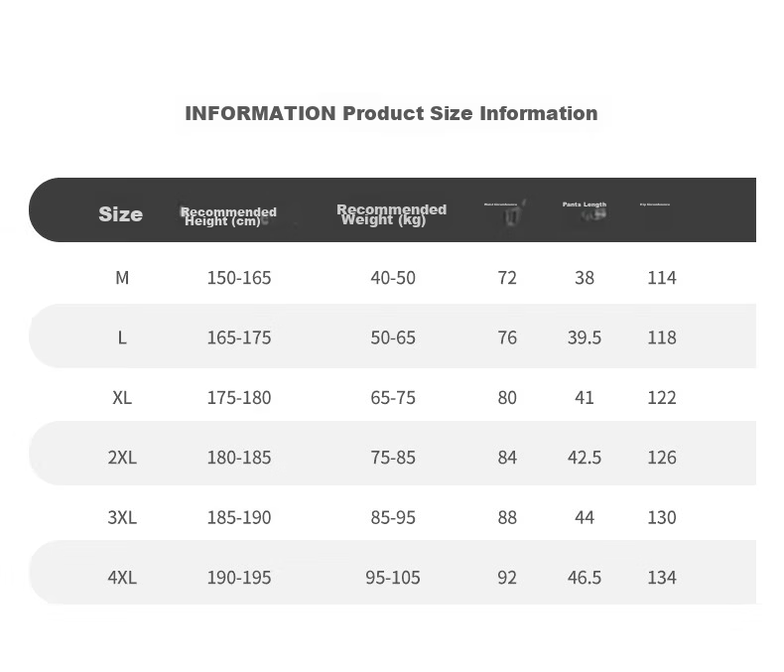Click the Pants Length column header

(584, 204)
